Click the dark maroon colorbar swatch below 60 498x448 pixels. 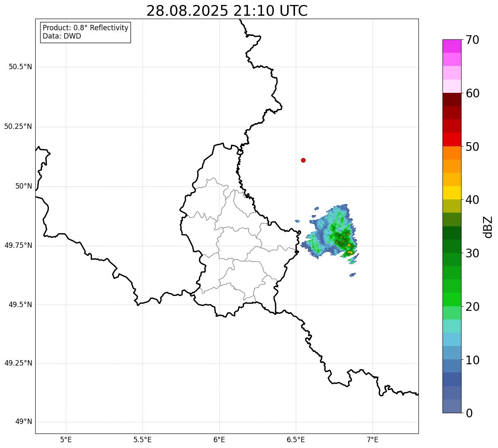(452, 99)
